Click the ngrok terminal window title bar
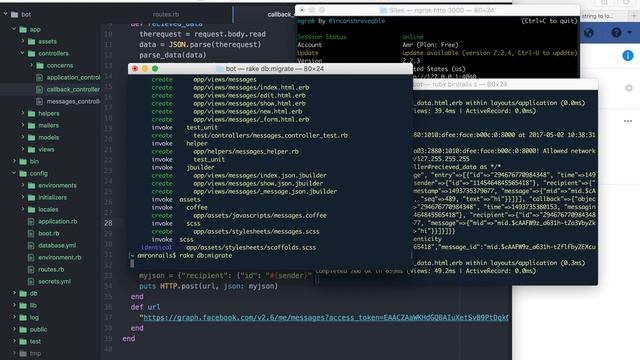The image size is (640, 360). click(x=436, y=10)
